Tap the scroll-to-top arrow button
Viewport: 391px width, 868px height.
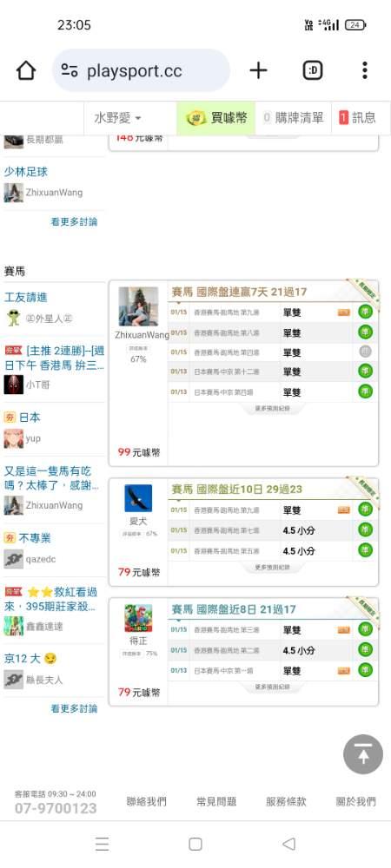363,753
